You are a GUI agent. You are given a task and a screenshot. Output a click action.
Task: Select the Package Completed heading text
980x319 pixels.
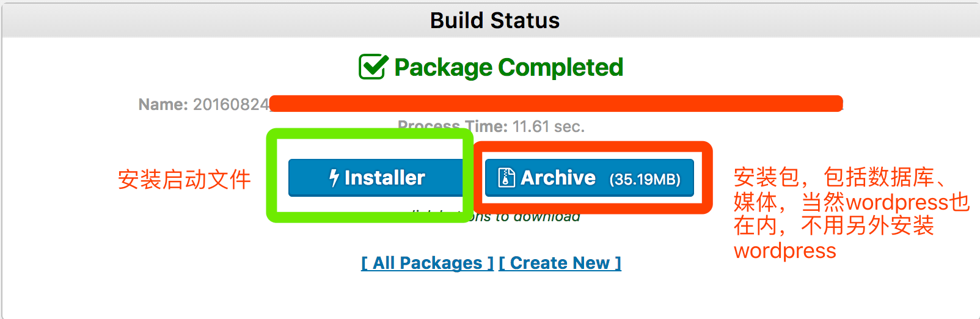508,67
